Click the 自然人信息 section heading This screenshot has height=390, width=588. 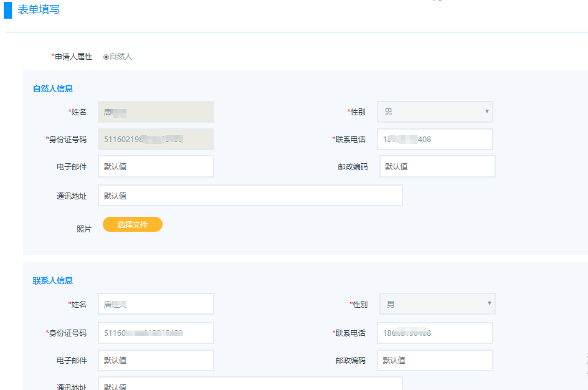point(53,88)
